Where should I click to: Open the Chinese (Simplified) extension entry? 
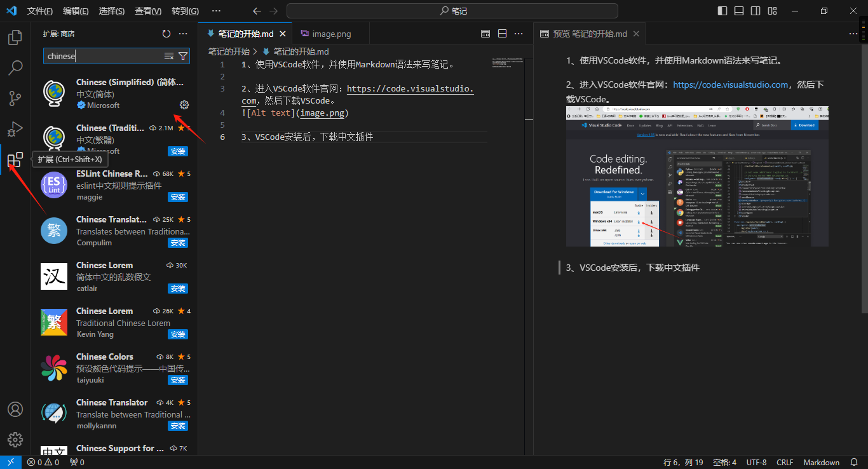point(114,93)
